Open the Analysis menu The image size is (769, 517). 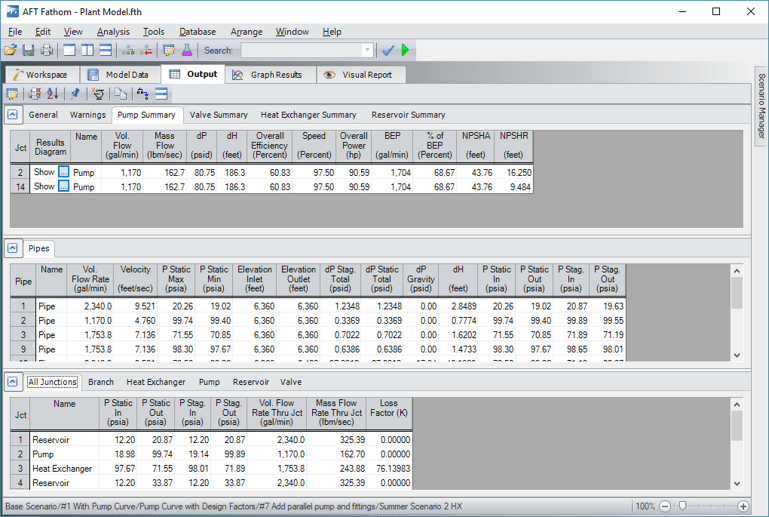tap(113, 32)
